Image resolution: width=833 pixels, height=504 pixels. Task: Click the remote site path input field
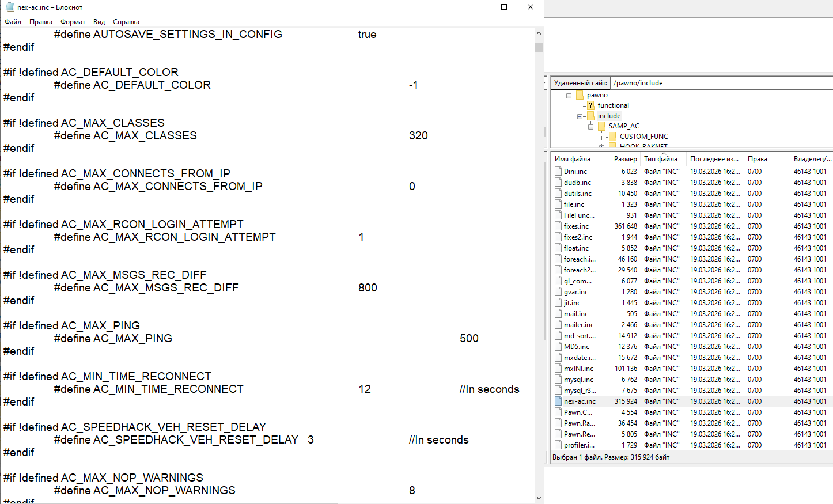point(720,83)
